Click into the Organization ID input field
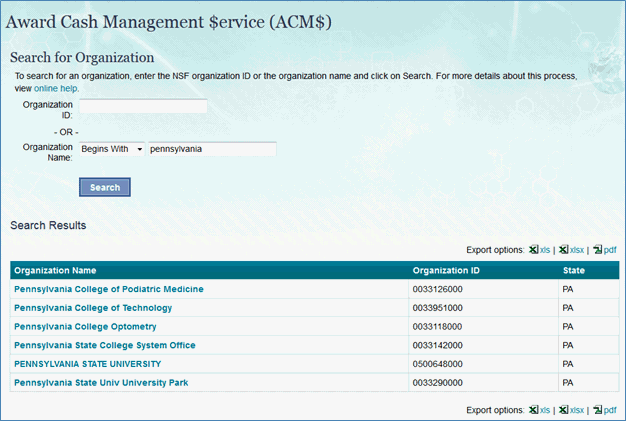Image resolution: width=626 pixels, height=421 pixels. (143, 106)
